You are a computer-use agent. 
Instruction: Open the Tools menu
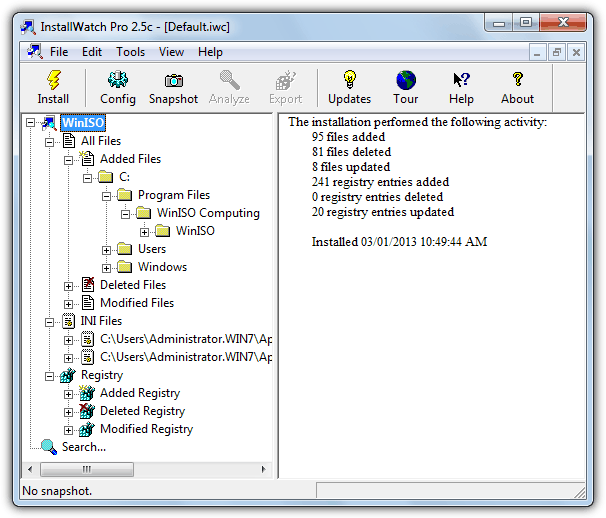(131, 52)
